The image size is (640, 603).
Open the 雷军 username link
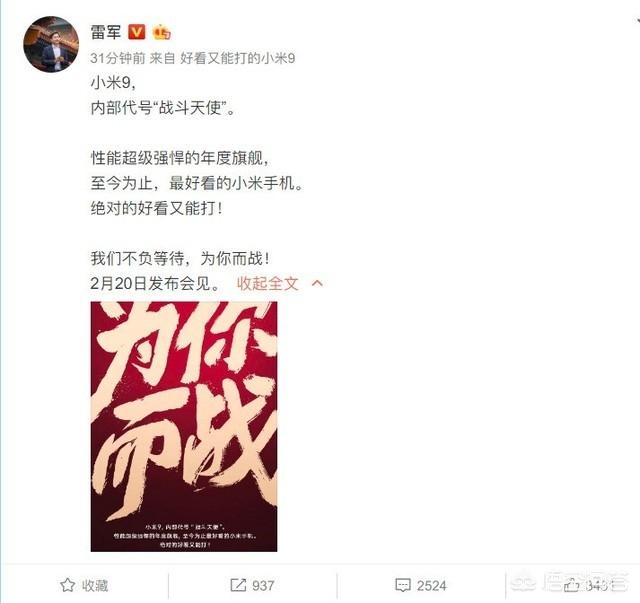[x=106, y=32]
